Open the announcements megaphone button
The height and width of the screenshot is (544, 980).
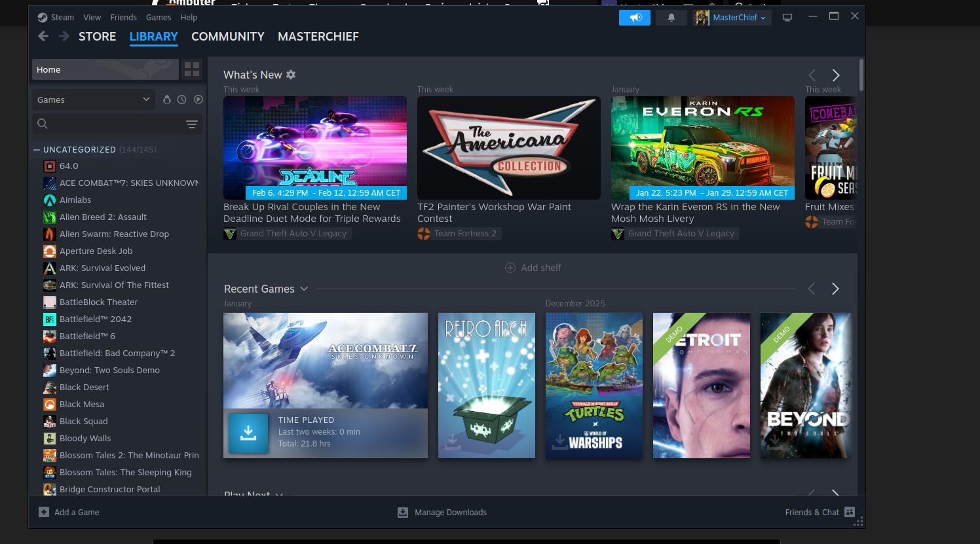635,18
